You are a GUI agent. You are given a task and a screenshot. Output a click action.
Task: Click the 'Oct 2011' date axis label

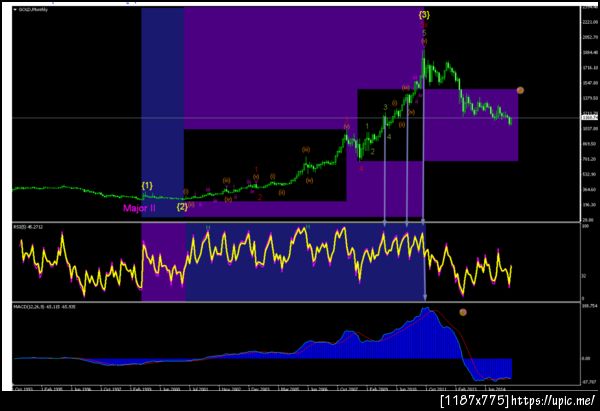click(x=435, y=389)
